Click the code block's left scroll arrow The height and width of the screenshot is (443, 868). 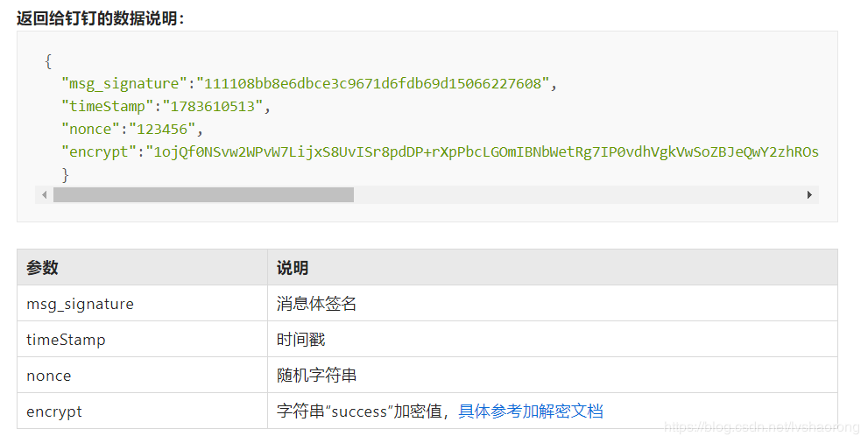[x=45, y=194]
